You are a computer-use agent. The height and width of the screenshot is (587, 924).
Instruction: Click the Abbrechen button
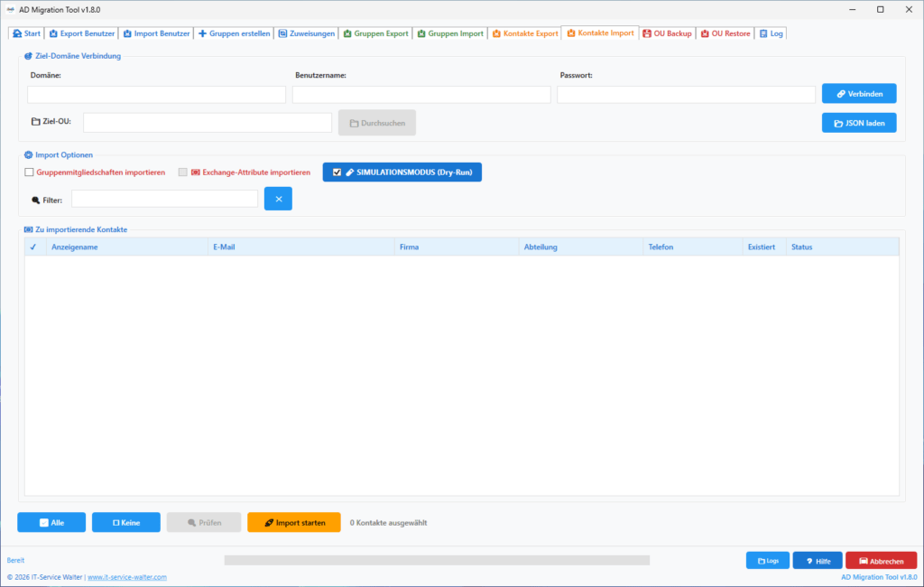click(881, 561)
